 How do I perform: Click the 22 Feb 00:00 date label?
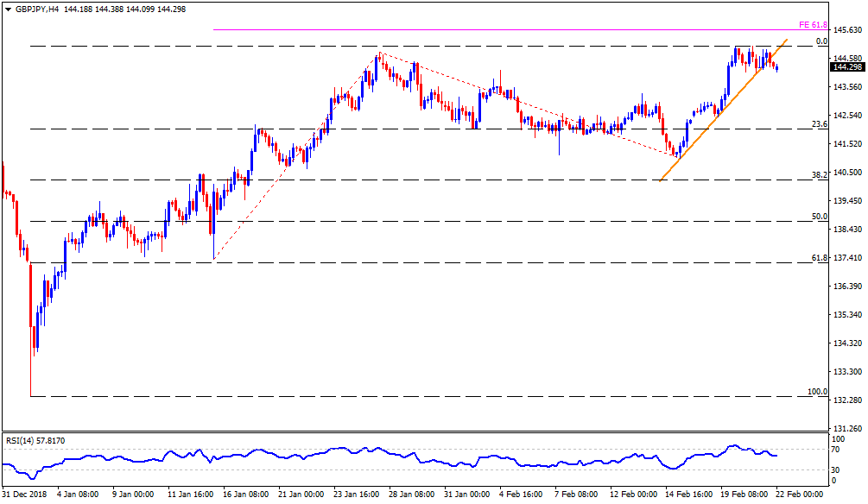[800, 495]
